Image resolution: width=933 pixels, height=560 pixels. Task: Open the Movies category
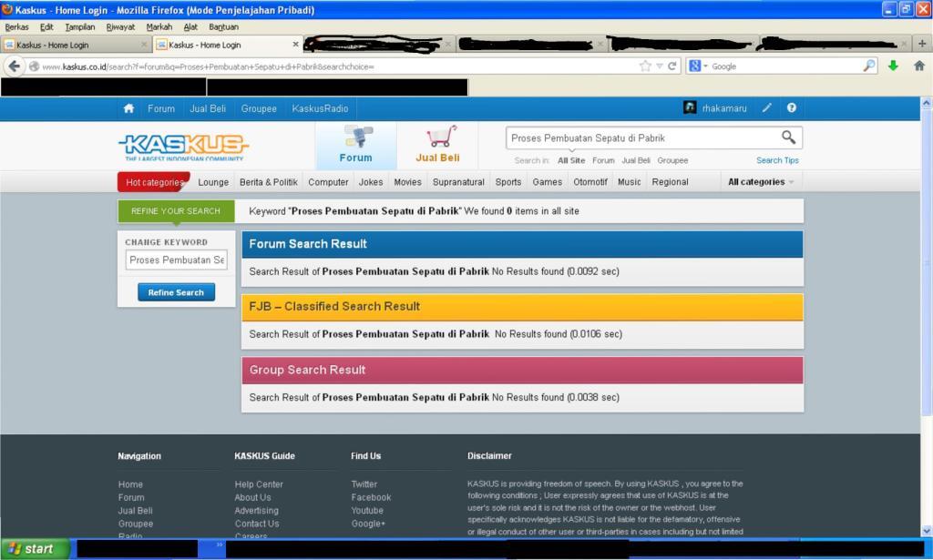pyautogui.click(x=407, y=182)
